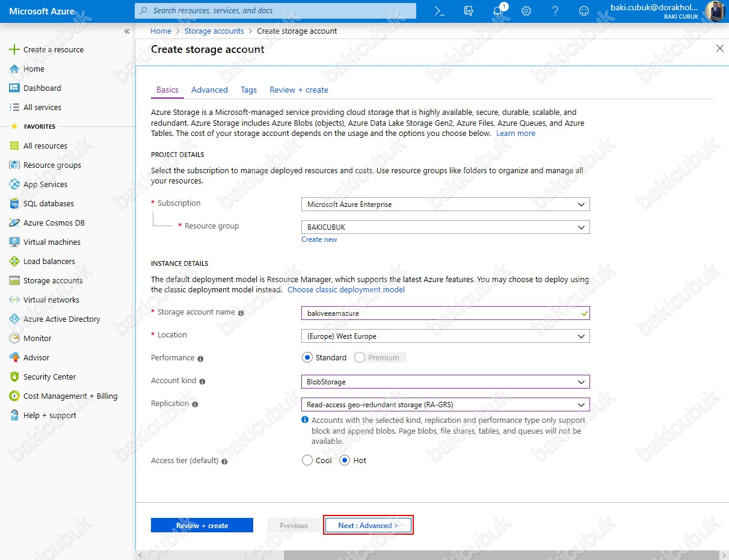The height and width of the screenshot is (560, 729).
Task: Open the notifications bell icon
Action: [498, 11]
